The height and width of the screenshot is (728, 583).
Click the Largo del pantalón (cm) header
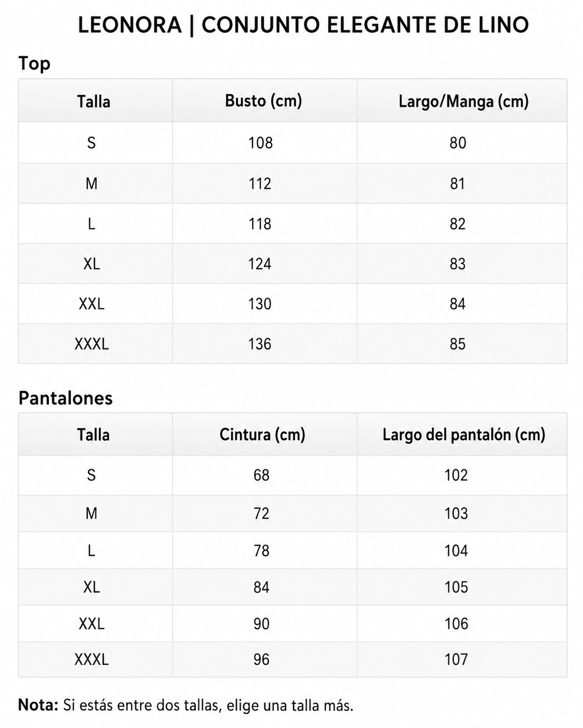coord(464,435)
